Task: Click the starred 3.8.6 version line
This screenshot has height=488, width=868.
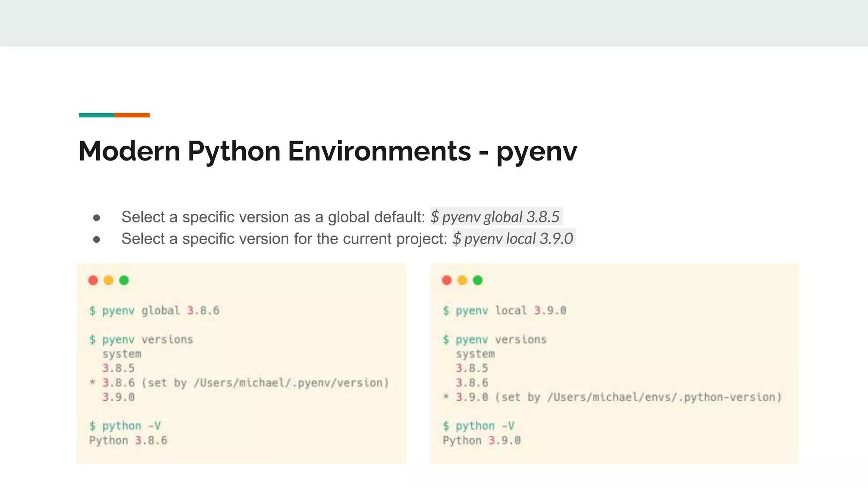Action: 239,383
